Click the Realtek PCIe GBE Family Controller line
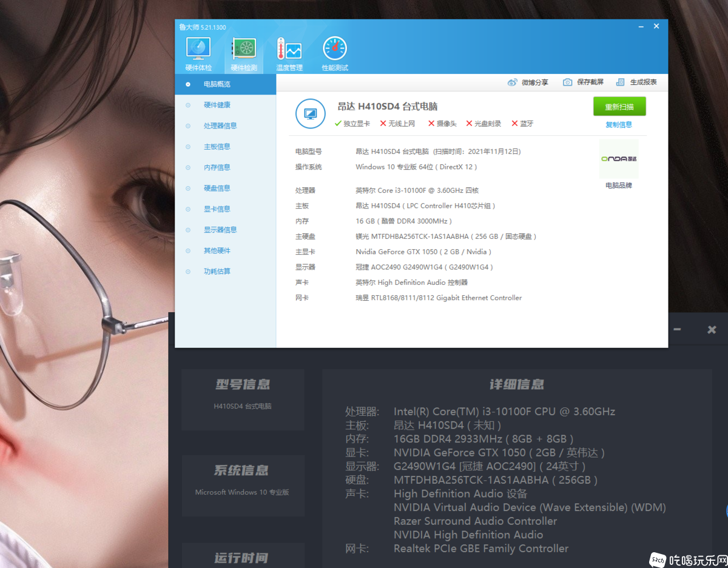Viewport: 728px width, 568px height. [x=481, y=549]
